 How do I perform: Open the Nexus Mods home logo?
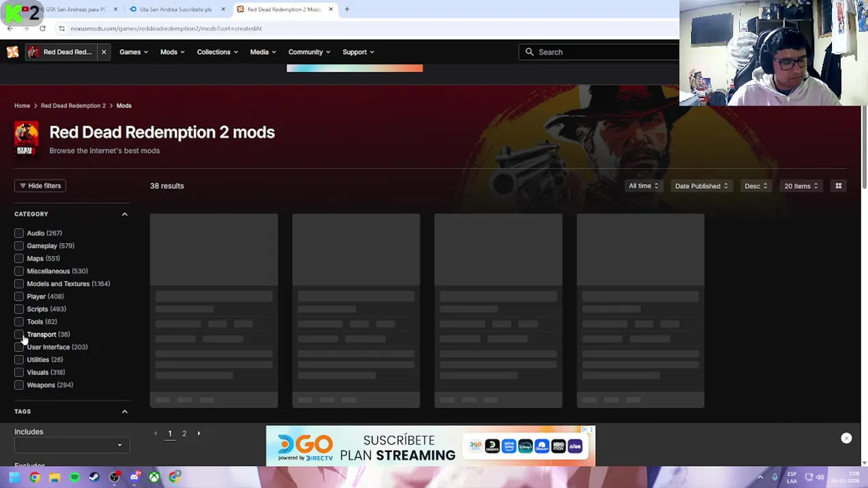(x=12, y=52)
